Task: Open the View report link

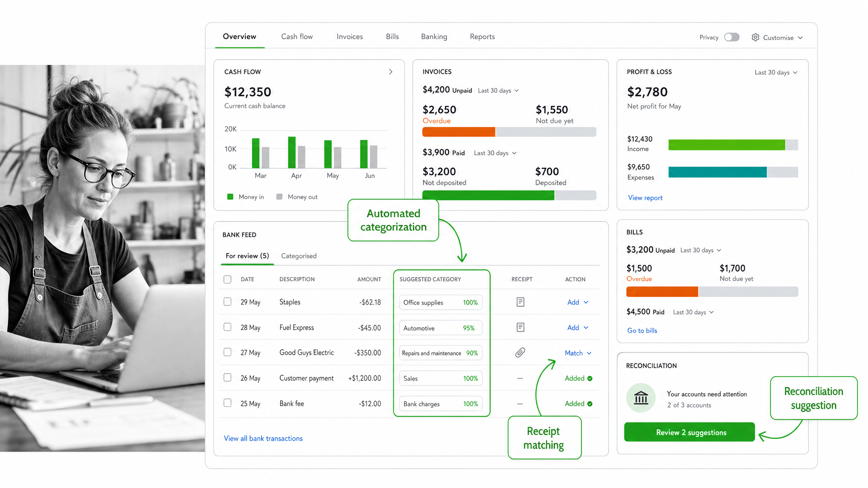Action: (x=645, y=198)
